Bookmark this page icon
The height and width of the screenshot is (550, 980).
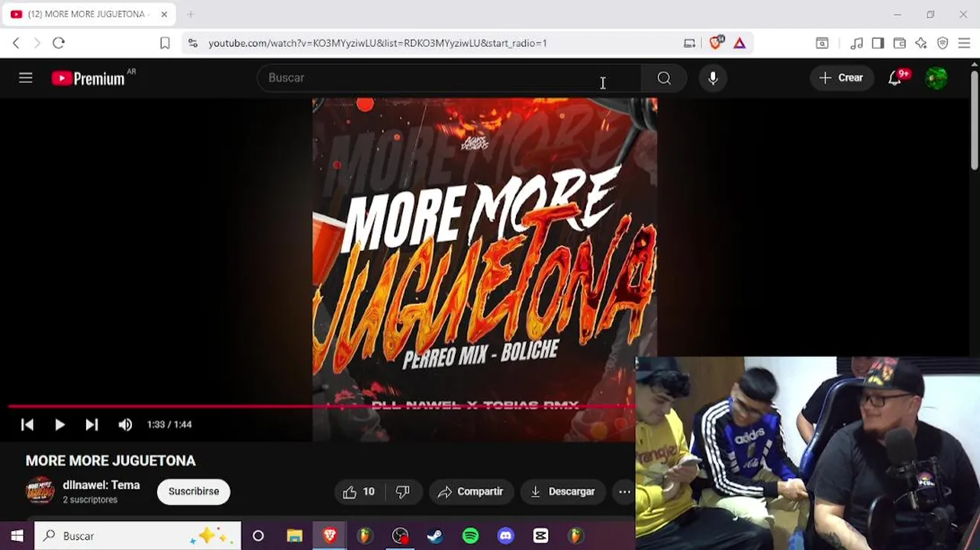[x=164, y=44]
